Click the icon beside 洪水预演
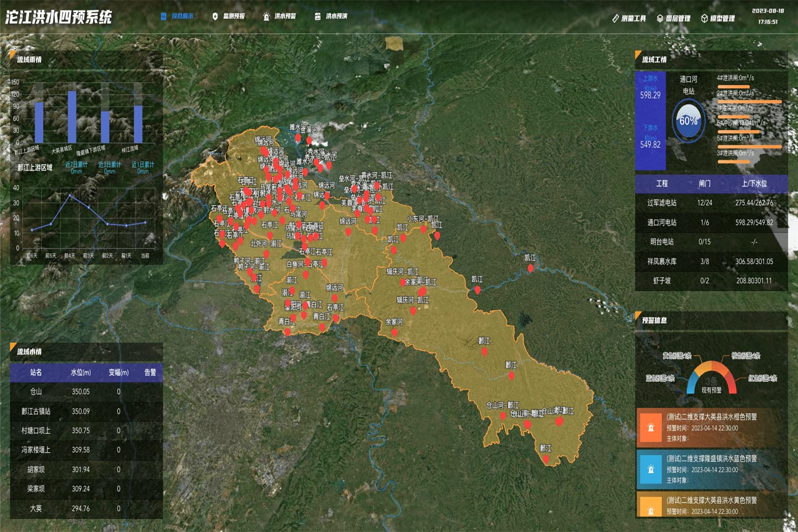This screenshot has height=532, width=798. point(318,17)
